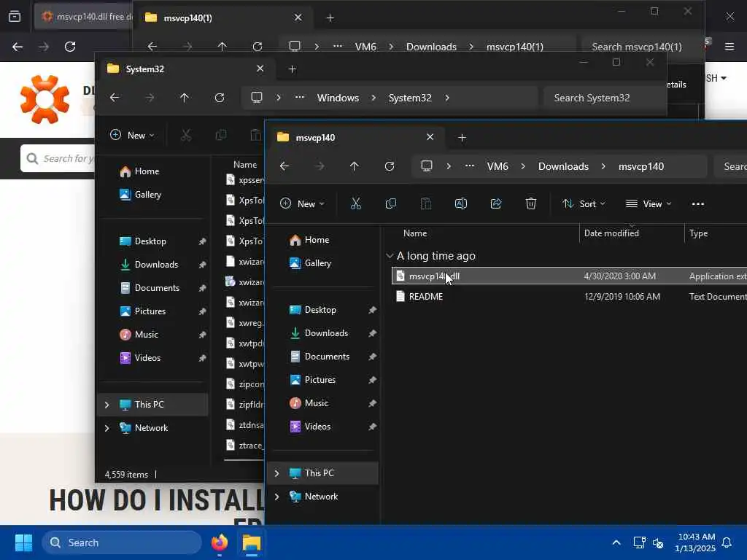Open New dropdown in msvcp140 window

coord(302,204)
